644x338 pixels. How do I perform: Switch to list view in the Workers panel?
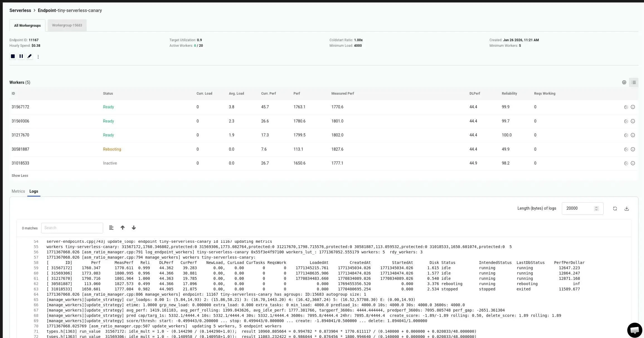coord(634,82)
